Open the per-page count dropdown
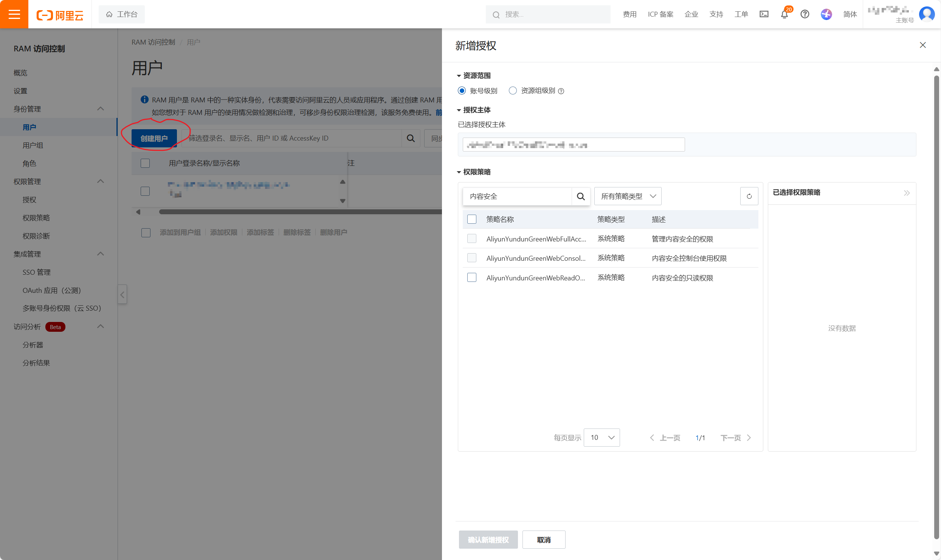941x560 pixels. [x=601, y=438]
